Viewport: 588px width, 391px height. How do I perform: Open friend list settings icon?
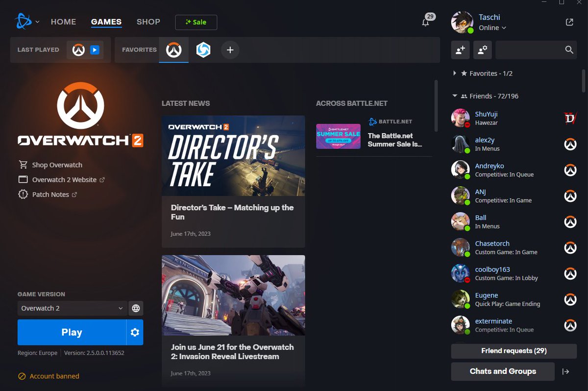[483, 50]
